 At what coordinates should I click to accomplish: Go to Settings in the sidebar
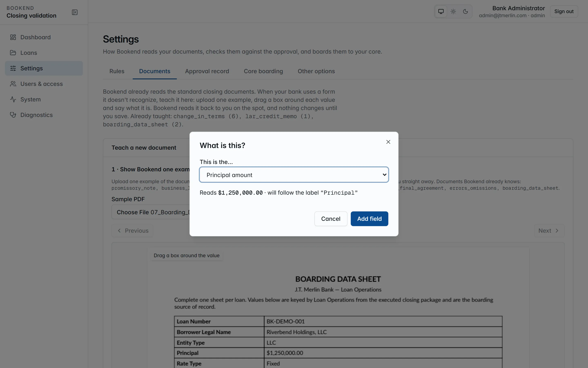coord(44,68)
